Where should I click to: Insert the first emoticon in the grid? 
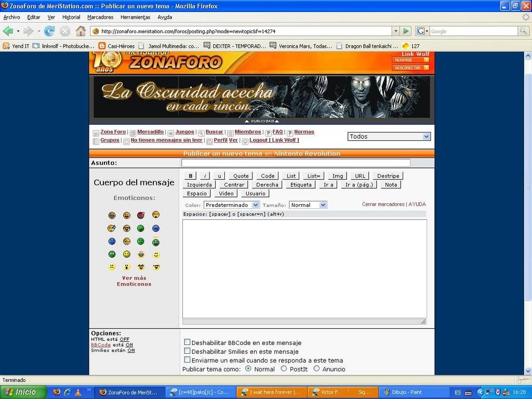click(112, 215)
